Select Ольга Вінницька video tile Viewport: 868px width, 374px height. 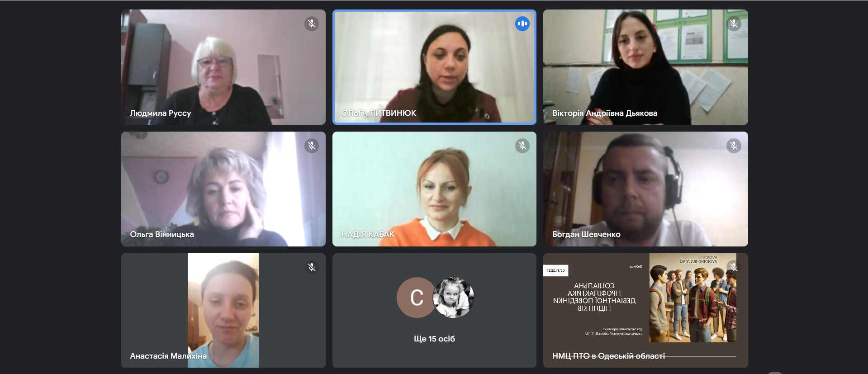coord(223,189)
